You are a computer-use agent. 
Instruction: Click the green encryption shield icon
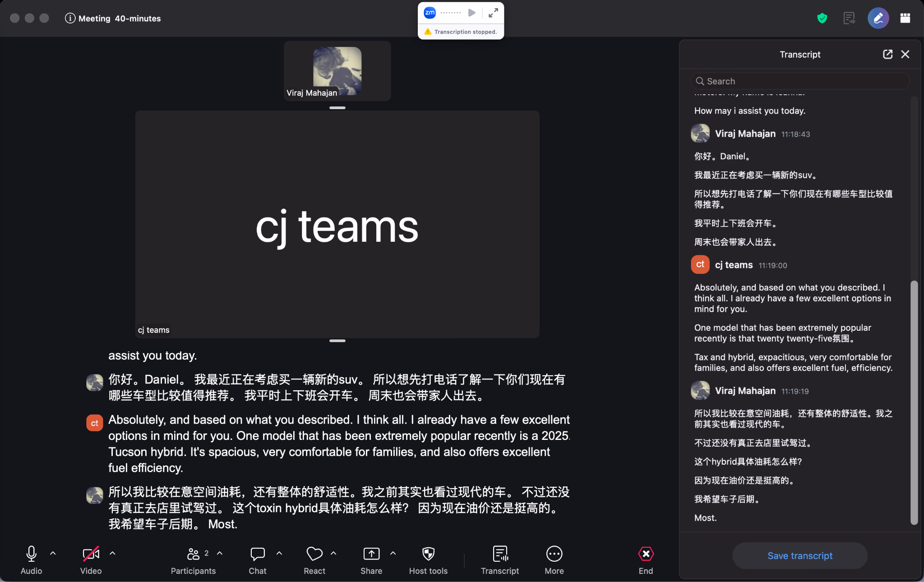(x=822, y=18)
